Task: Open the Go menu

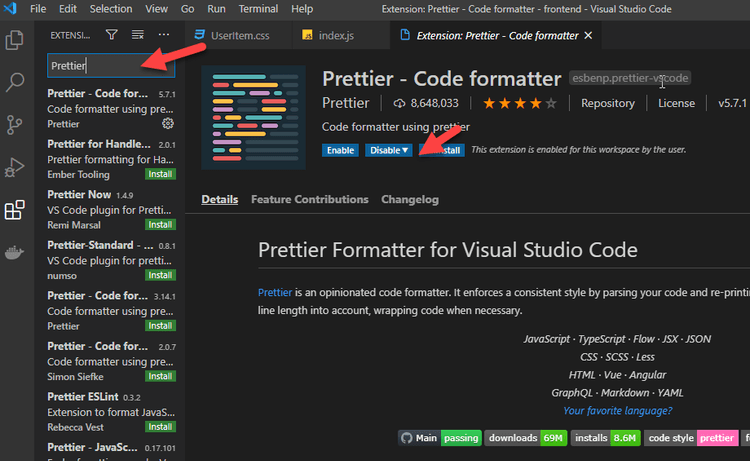Action: click(188, 9)
